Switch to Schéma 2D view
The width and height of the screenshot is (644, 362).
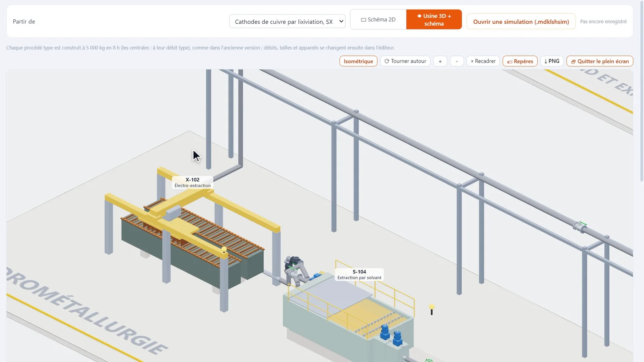click(x=378, y=19)
